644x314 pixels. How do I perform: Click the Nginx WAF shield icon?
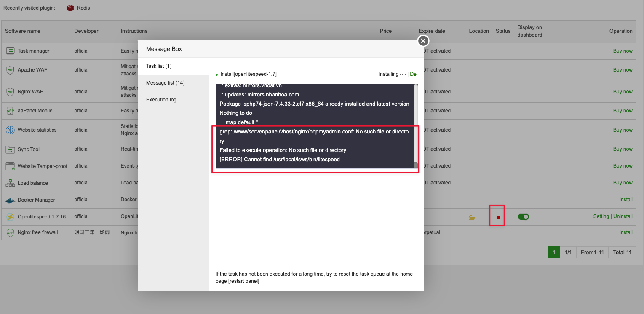(10, 92)
